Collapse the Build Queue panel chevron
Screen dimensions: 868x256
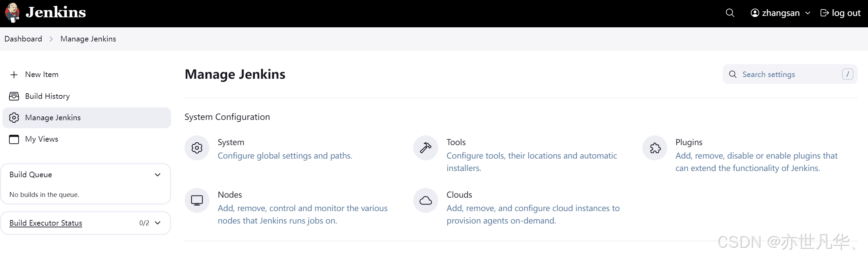click(x=158, y=175)
